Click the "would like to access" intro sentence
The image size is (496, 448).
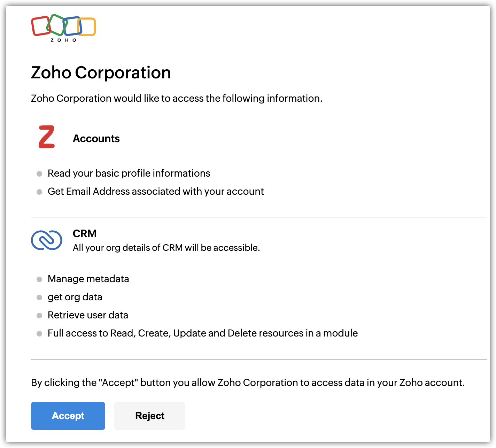pyautogui.click(x=177, y=99)
